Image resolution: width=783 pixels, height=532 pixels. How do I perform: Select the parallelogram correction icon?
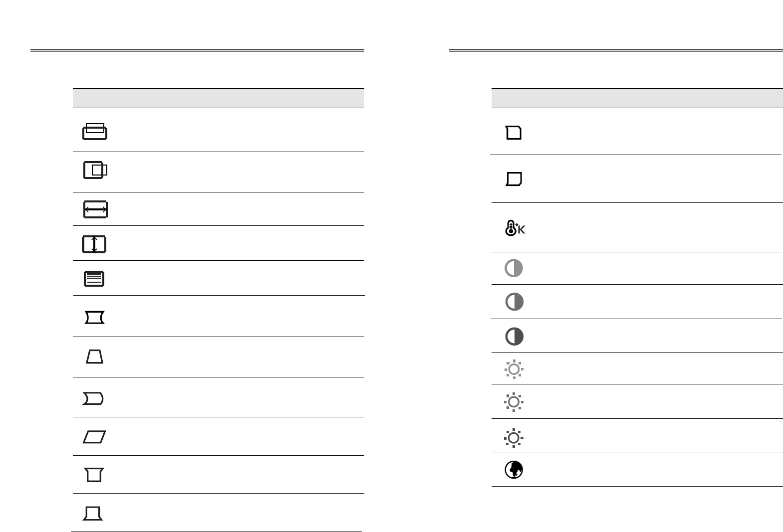pos(94,437)
